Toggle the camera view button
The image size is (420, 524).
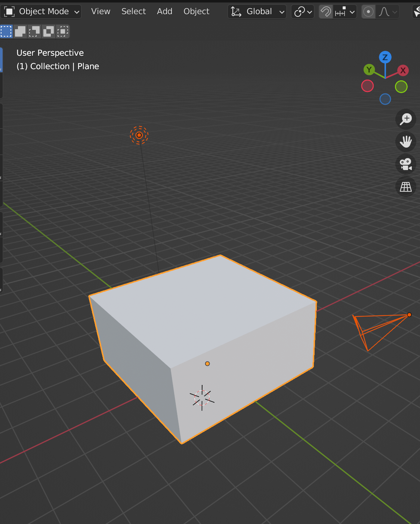point(406,164)
